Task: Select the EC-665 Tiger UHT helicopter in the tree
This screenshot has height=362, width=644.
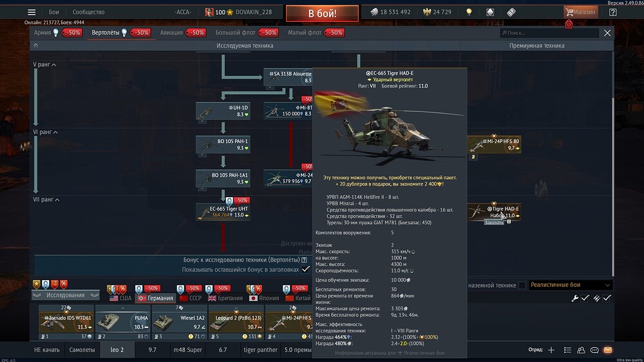Action: pos(223,211)
